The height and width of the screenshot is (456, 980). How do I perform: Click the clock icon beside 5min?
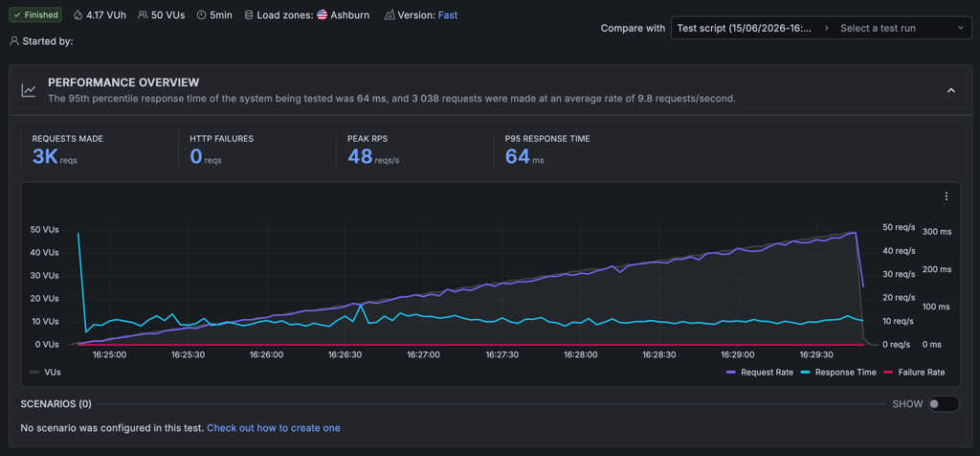pos(201,14)
